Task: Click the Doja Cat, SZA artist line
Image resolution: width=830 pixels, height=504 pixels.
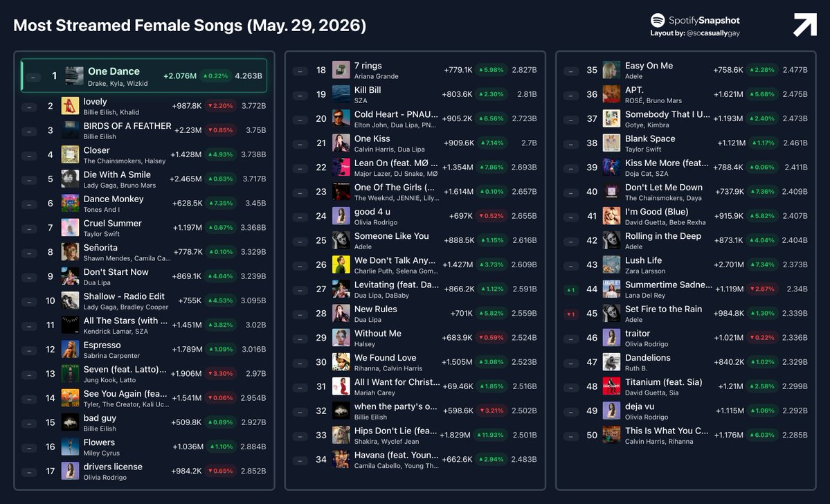Action: pos(647,174)
